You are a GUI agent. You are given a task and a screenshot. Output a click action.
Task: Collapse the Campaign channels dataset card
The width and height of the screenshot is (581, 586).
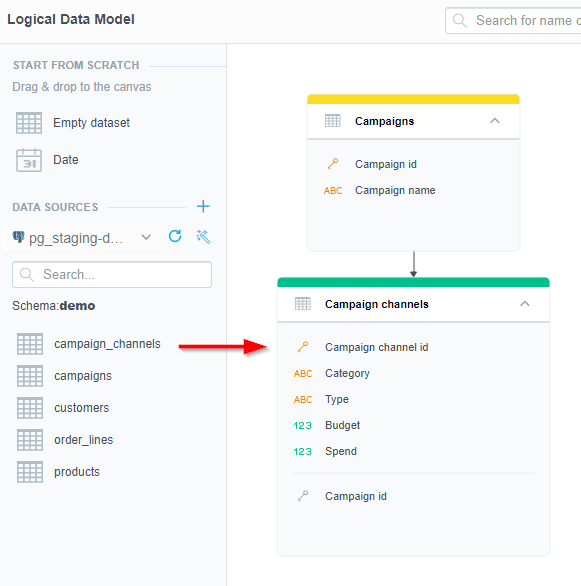point(525,303)
